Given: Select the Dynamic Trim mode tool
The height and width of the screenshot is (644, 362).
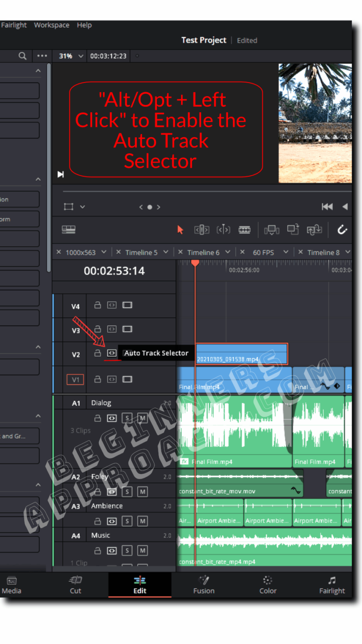Looking at the screenshot, I should pos(223,230).
